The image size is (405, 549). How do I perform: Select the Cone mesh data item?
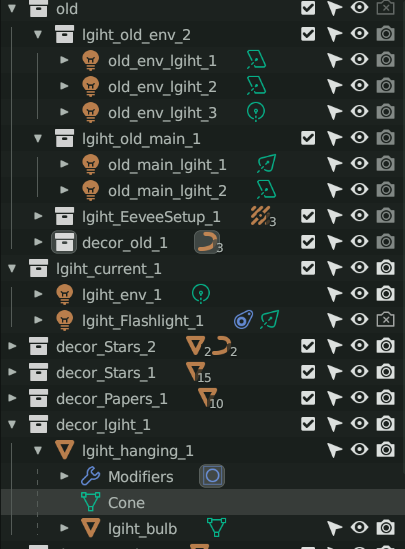click(x=126, y=503)
